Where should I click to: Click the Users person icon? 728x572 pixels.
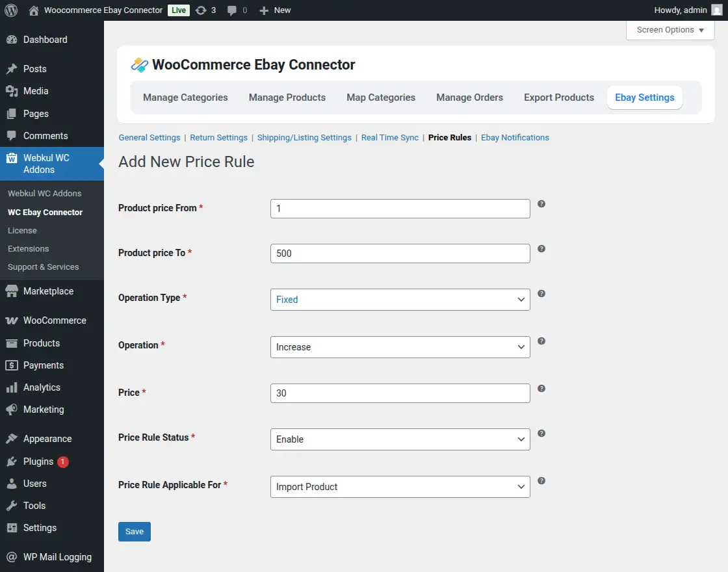(12, 484)
